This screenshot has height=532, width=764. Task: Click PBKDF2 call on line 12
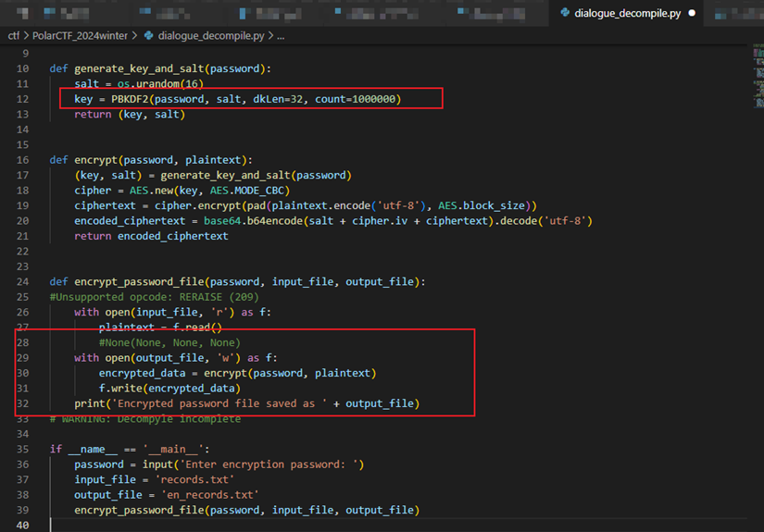(131, 99)
